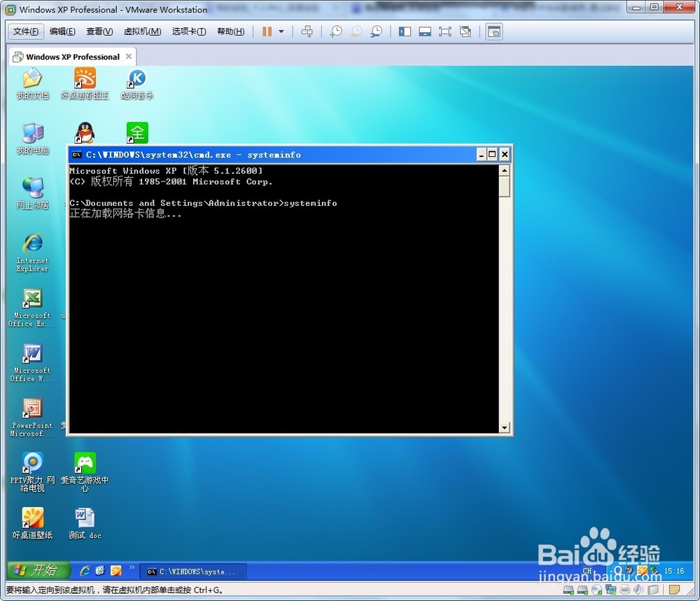Select the 我的电脑 desktop icon
Screen dimensions: 700x601
32,139
